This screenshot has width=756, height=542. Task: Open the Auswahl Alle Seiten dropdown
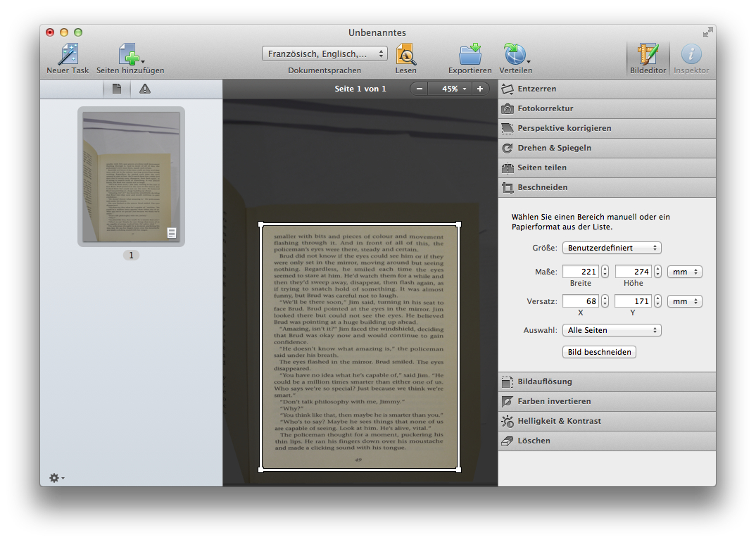coord(611,330)
